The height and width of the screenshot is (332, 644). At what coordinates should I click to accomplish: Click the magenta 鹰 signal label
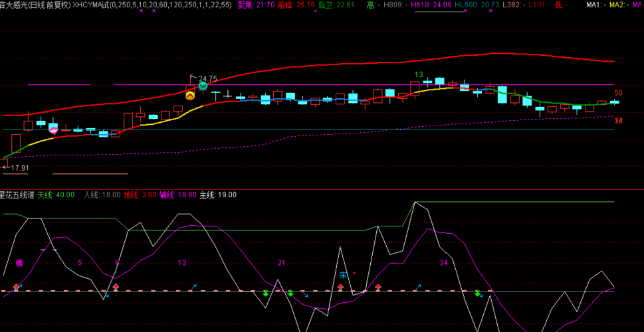coord(19,263)
